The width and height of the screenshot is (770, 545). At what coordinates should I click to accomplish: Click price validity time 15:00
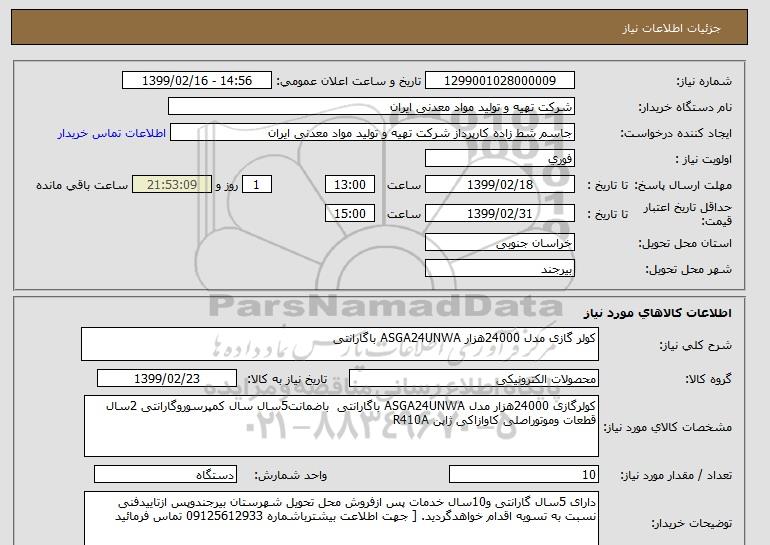350,214
